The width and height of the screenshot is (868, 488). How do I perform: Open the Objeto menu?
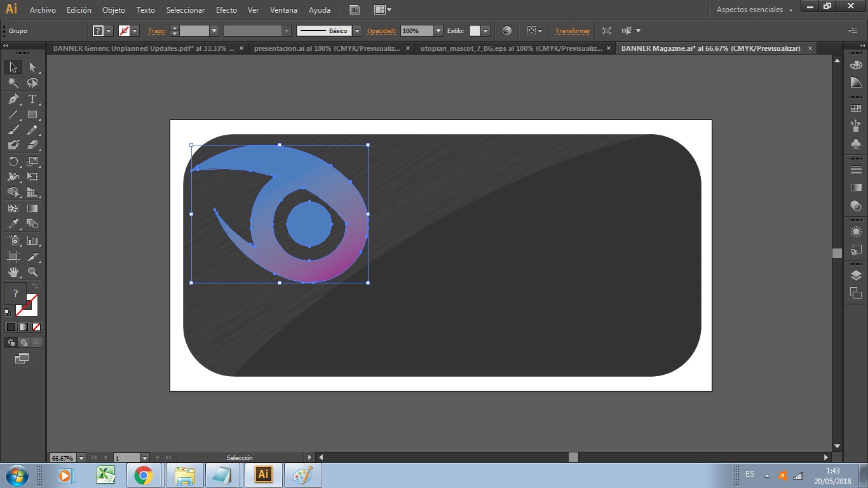pos(114,10)
